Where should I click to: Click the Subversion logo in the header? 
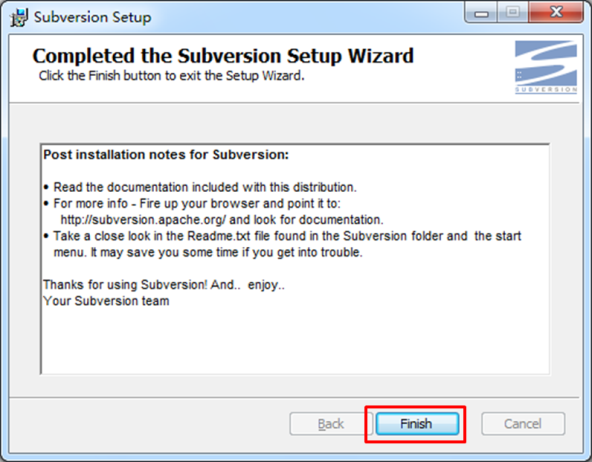pos(546,67)
